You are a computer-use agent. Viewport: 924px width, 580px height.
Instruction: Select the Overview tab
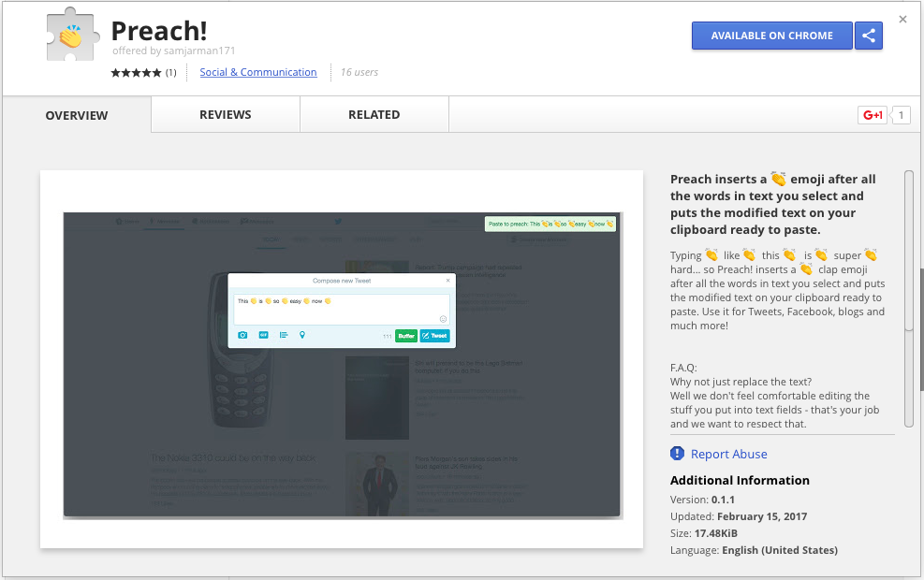[x=77, y=115]
